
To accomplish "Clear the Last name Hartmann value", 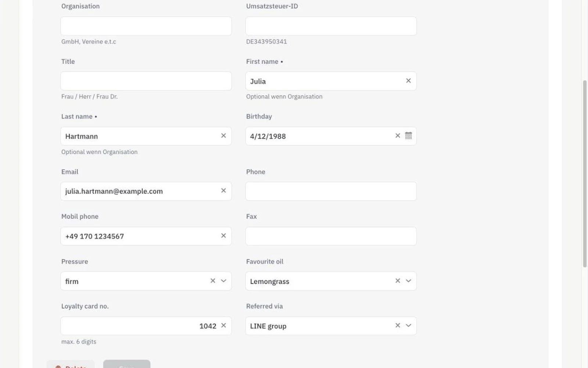I will tap(223, 136).
